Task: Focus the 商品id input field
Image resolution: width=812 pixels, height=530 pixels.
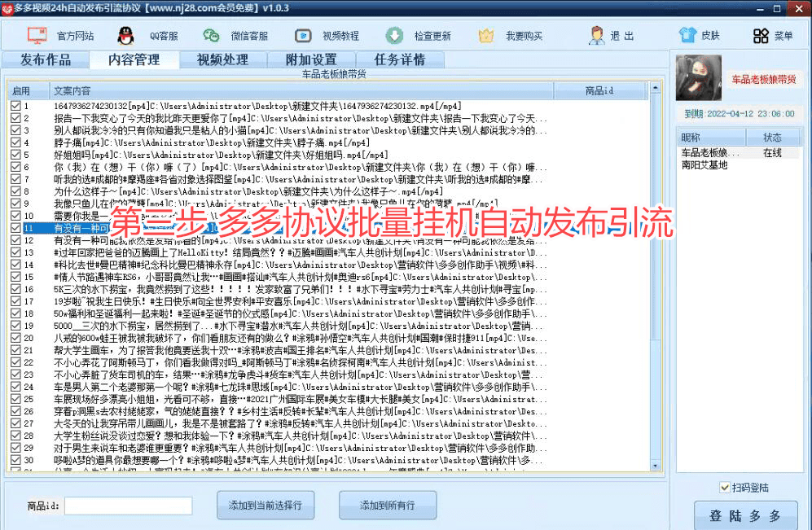Action: 129,506
